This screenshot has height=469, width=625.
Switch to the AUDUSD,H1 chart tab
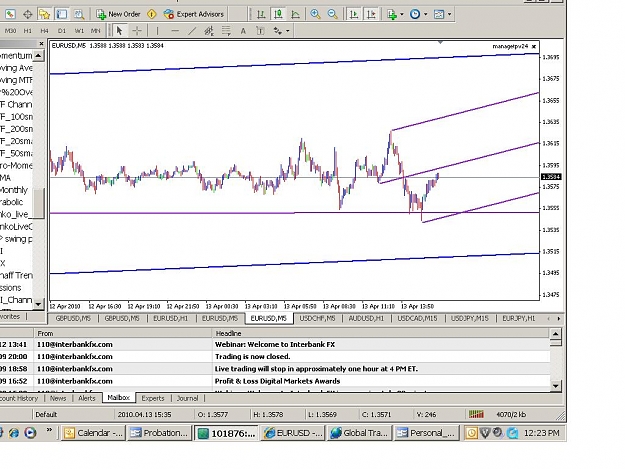(366, 318)
